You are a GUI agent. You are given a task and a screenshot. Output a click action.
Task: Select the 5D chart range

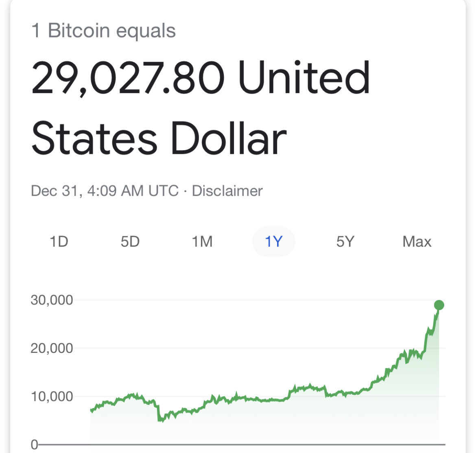pos(130,242)
